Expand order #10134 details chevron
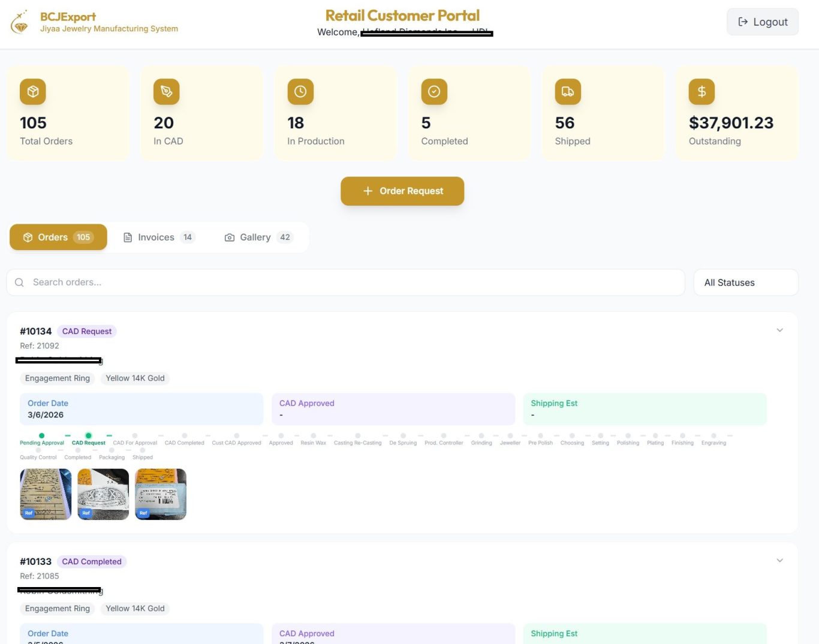This screenshot has height=644, width=819. [x=779, y=330]
